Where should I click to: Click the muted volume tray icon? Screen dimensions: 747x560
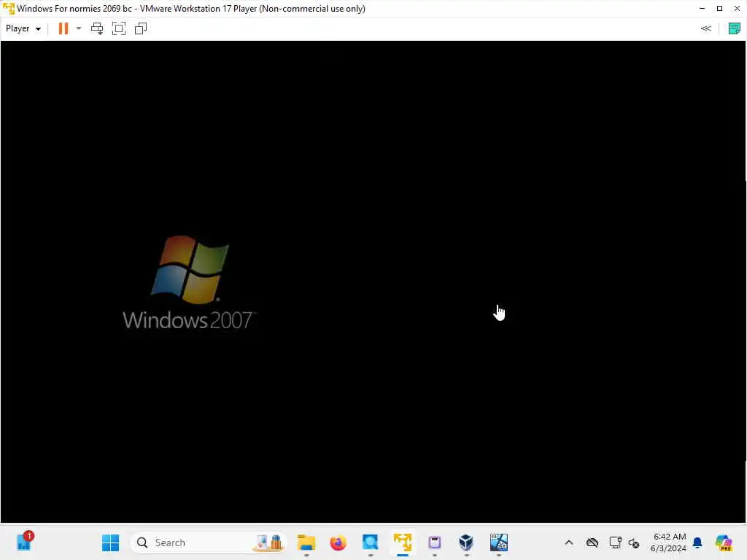coord(634,542)
